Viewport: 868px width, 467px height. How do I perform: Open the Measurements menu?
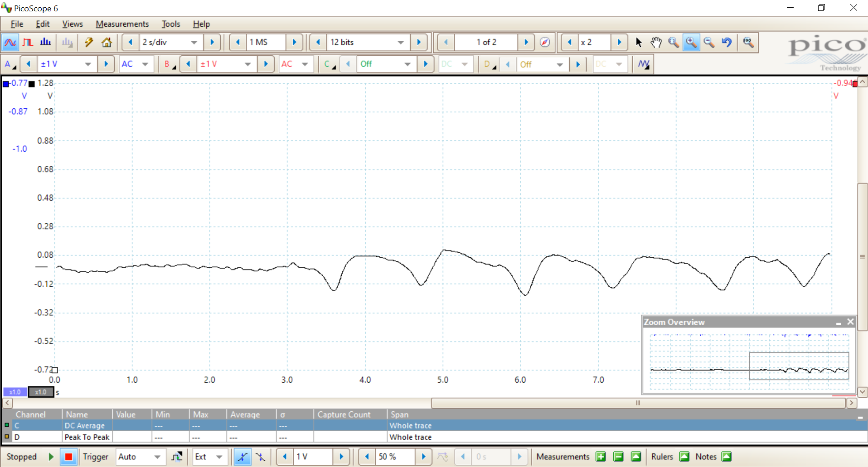[122, 24]
